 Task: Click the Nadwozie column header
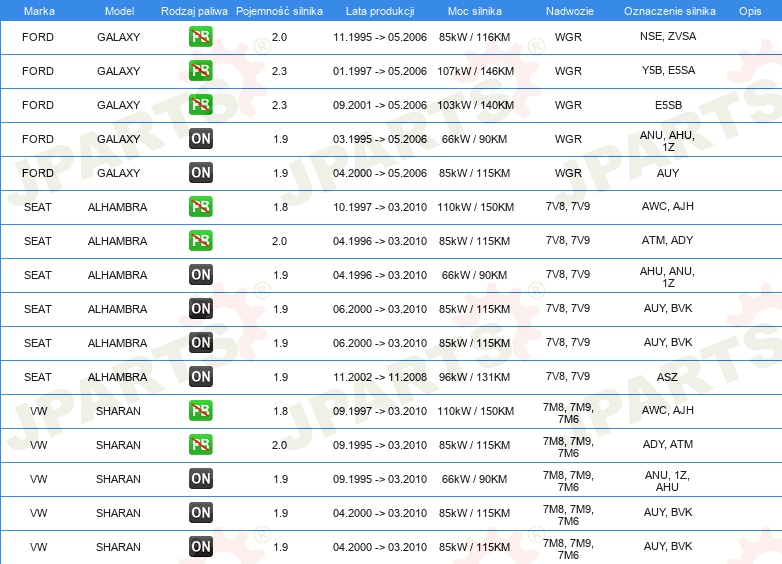tap(570, 11)
